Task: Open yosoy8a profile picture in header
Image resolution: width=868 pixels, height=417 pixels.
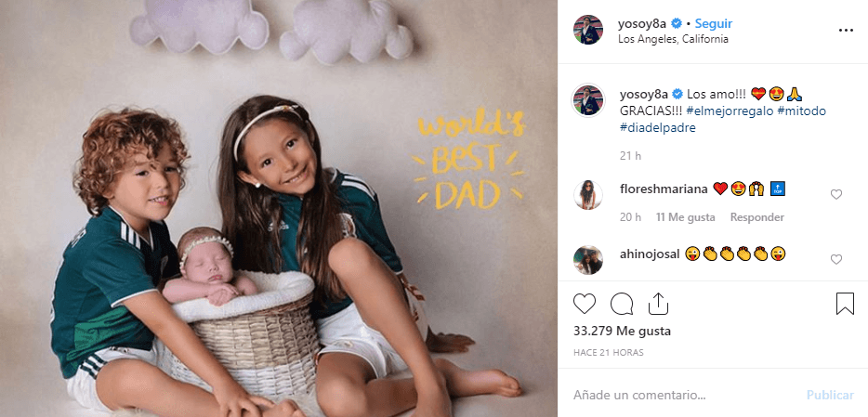Action: click(x=588, y=30)
